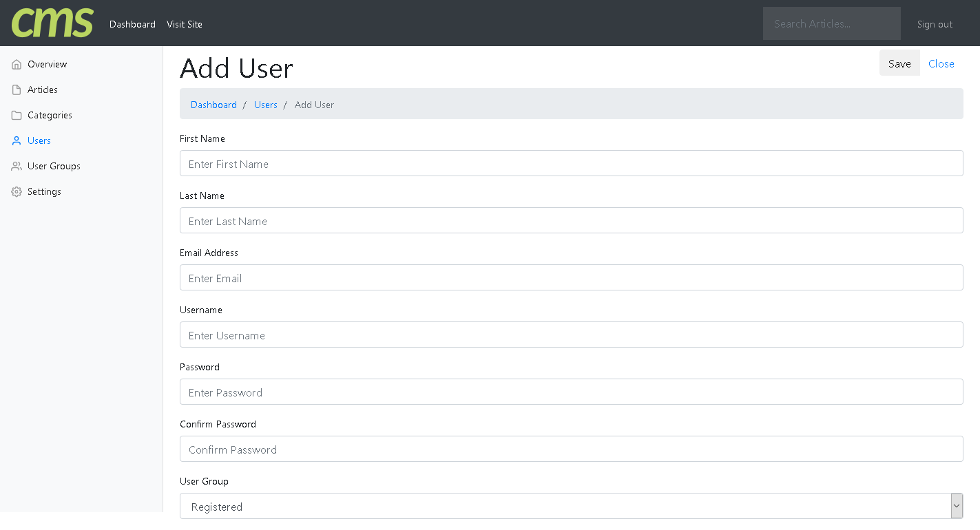Go to Dashboard via breadcrumb

pyautogui.click(x=213, y=105)
